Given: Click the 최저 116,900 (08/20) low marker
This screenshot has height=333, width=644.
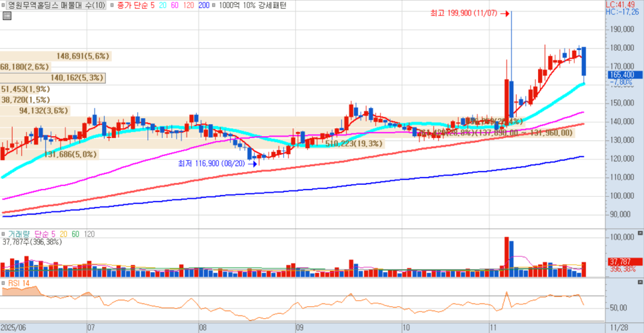Looking at the screenshot, I should (x=217, y=163).
